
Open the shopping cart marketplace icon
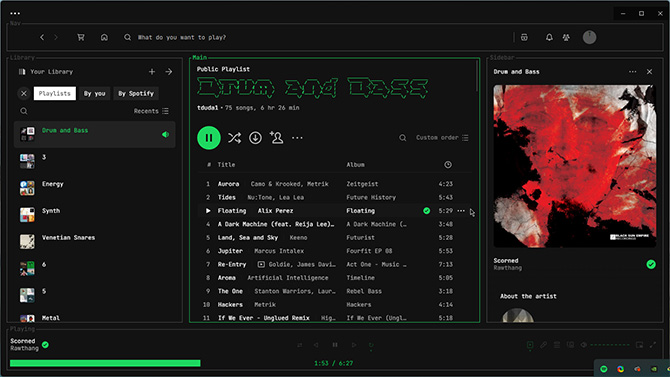click(x=80, y=38)
